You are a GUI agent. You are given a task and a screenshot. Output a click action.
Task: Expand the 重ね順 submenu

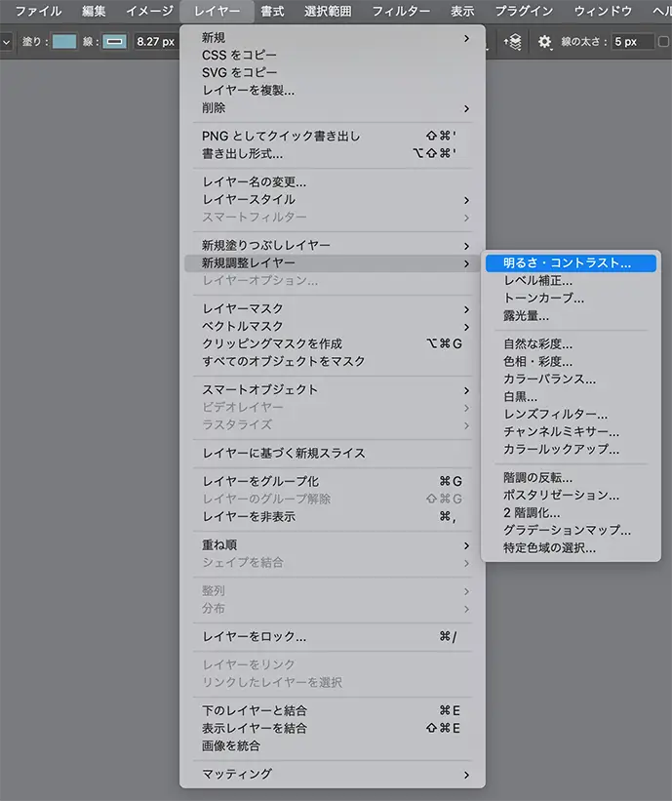(x=333, y=545)
